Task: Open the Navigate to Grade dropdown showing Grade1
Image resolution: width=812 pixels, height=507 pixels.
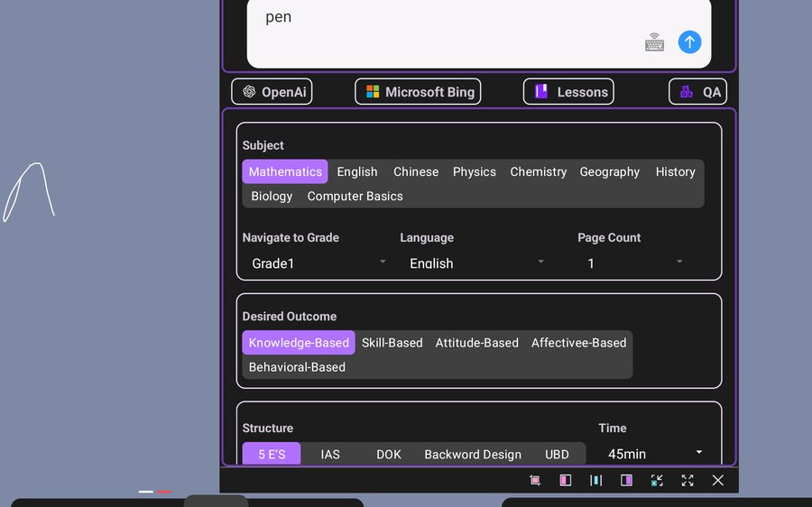Action: (318, 263)
